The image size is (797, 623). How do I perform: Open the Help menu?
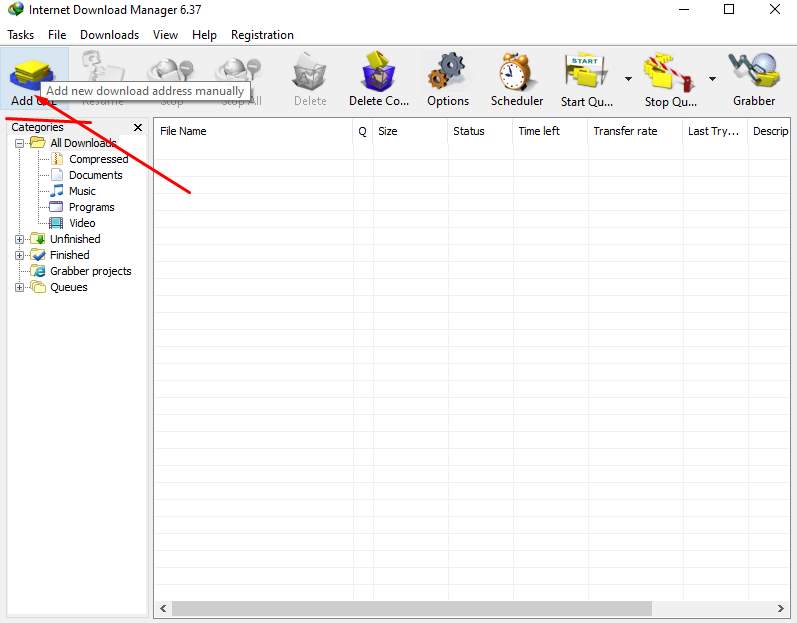click(204, 35)
